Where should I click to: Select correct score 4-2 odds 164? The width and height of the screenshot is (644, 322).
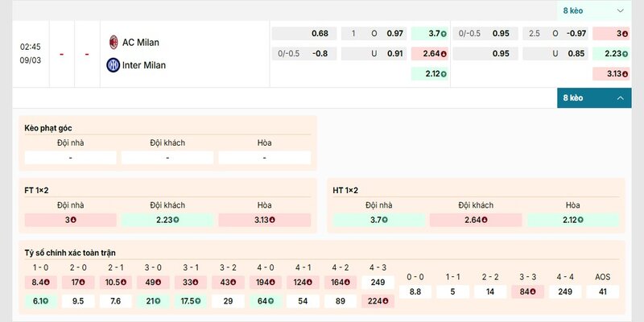(x=341, y=283)
